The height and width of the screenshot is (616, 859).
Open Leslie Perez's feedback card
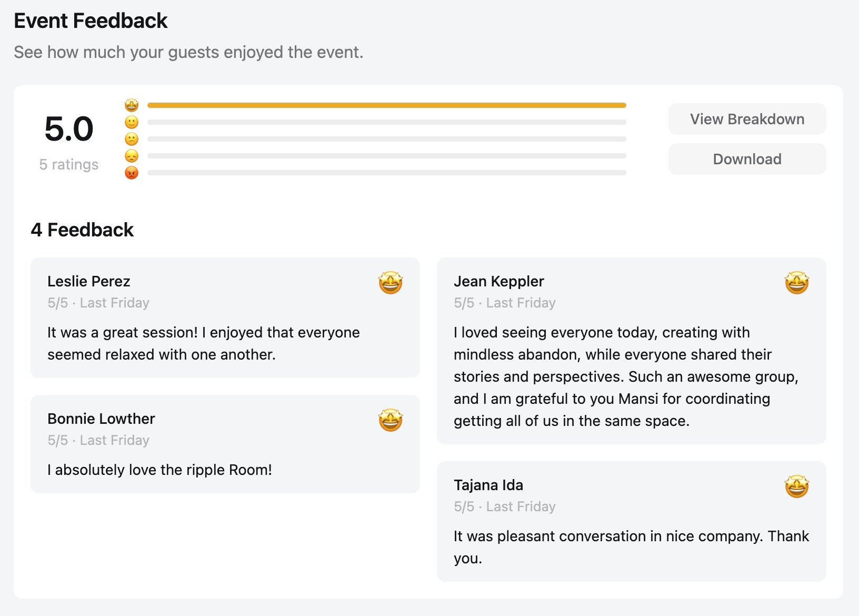point(225,317)
